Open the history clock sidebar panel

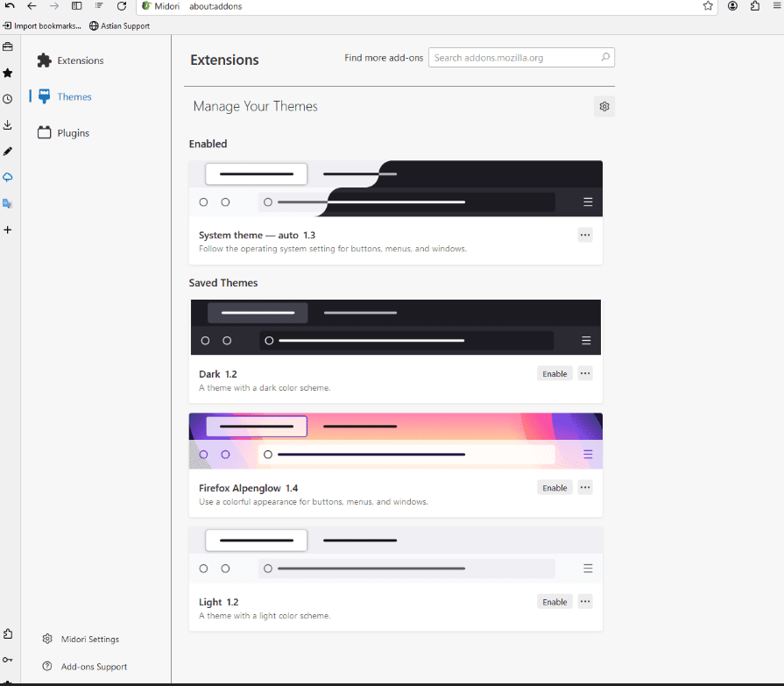tap(8, 99)
